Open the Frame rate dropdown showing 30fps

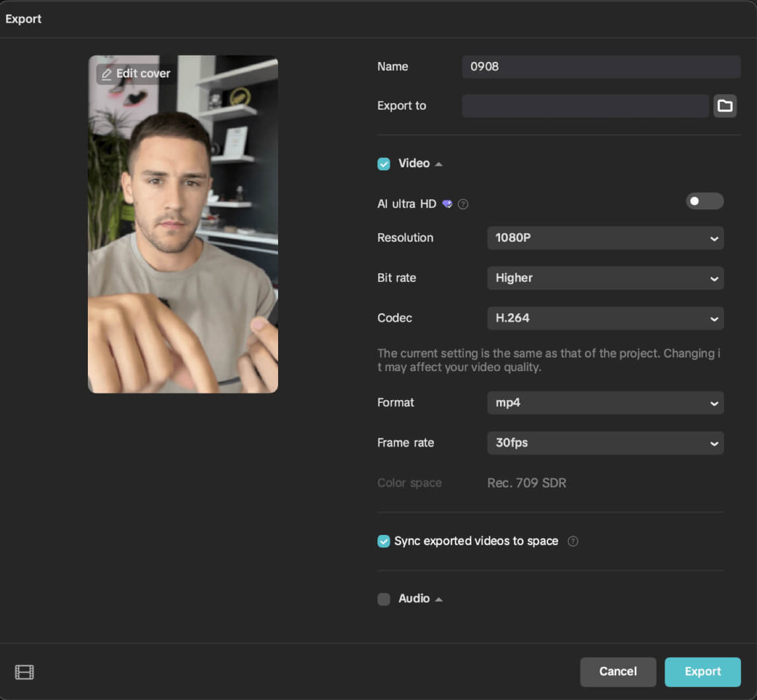coord(605,443)
